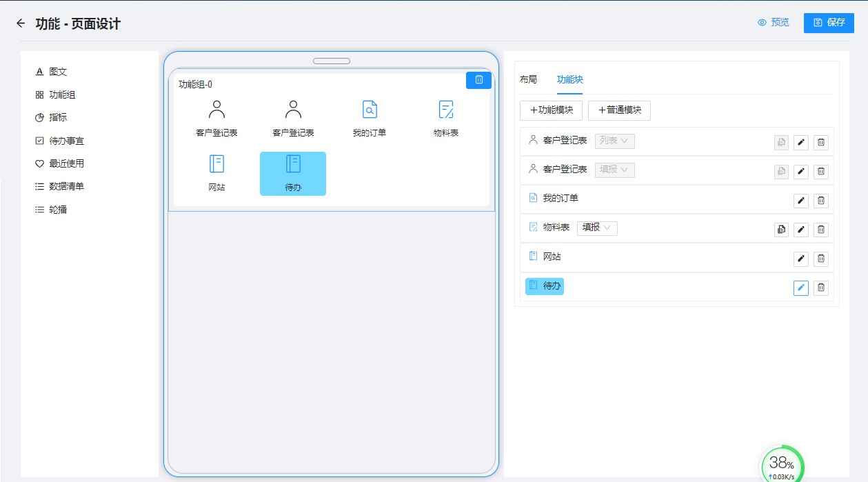The height and width of the screenshot is (482, 868).
Task: Click the copy icon in 物料表 row
Action: (781, 230)
